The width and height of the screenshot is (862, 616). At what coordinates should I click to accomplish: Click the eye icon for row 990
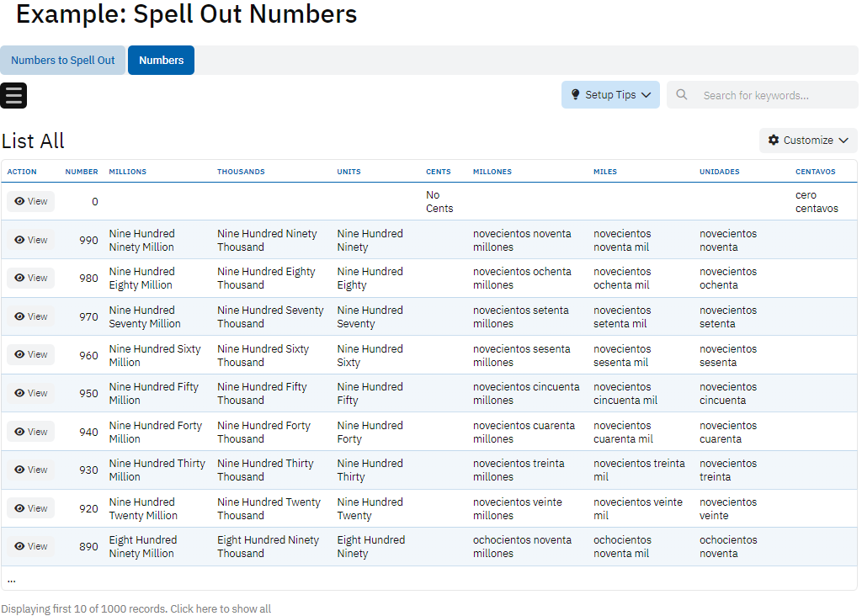pos(19,240)
